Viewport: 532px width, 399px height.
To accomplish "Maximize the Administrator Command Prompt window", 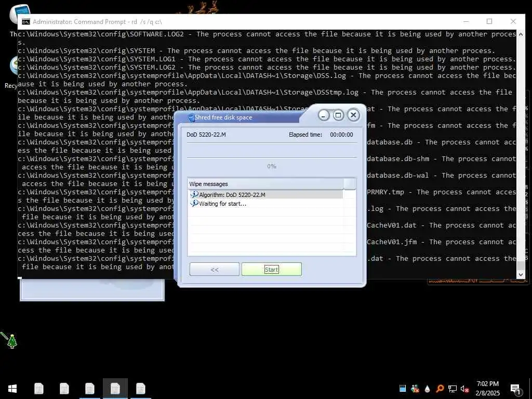I will tap(489, 21).
